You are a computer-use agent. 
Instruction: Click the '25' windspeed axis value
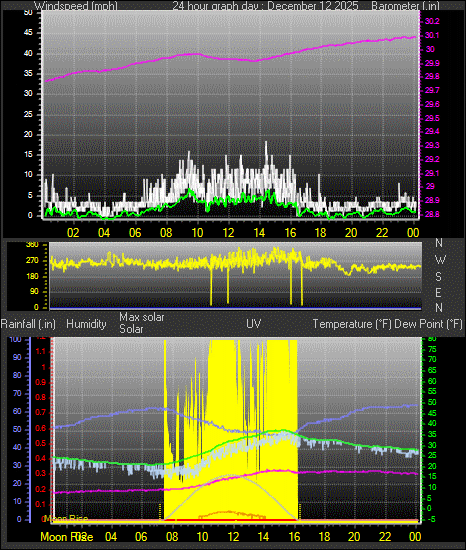coord(28,114)
